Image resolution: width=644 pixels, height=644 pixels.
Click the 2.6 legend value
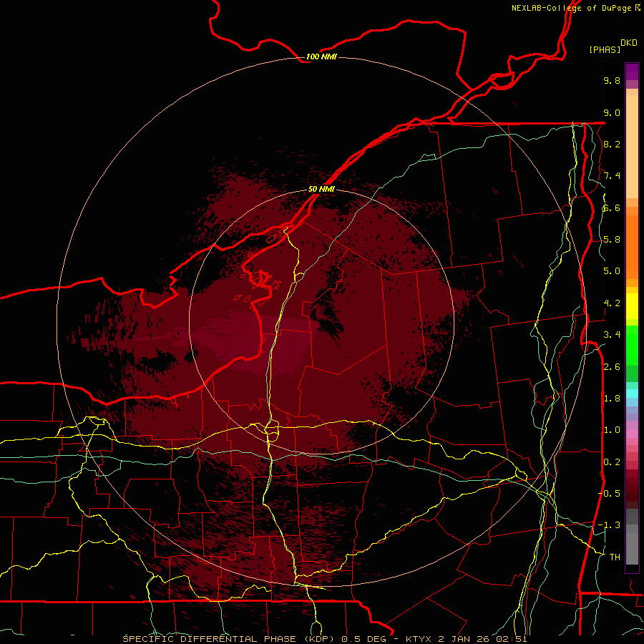612,367
